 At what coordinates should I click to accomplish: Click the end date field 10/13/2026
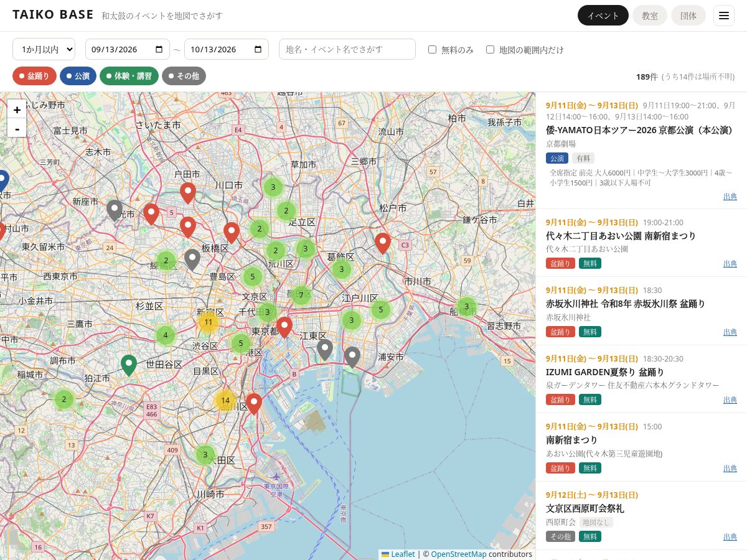tap(227, 49)
